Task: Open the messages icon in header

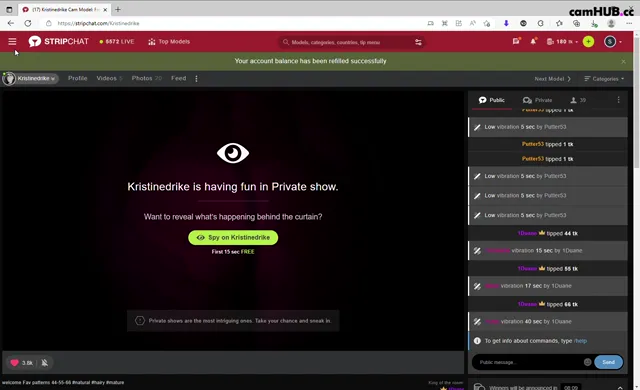Action: (516, 41)
